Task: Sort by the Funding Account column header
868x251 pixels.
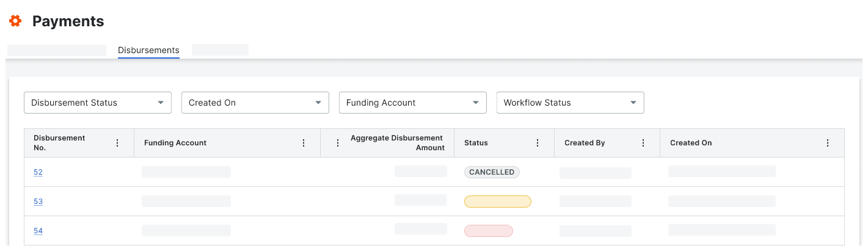Action: (x=175, y=143)
